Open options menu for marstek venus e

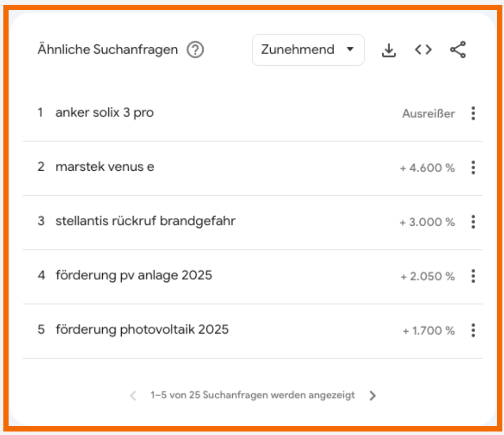pyautogui.click(x=473, y=168)
